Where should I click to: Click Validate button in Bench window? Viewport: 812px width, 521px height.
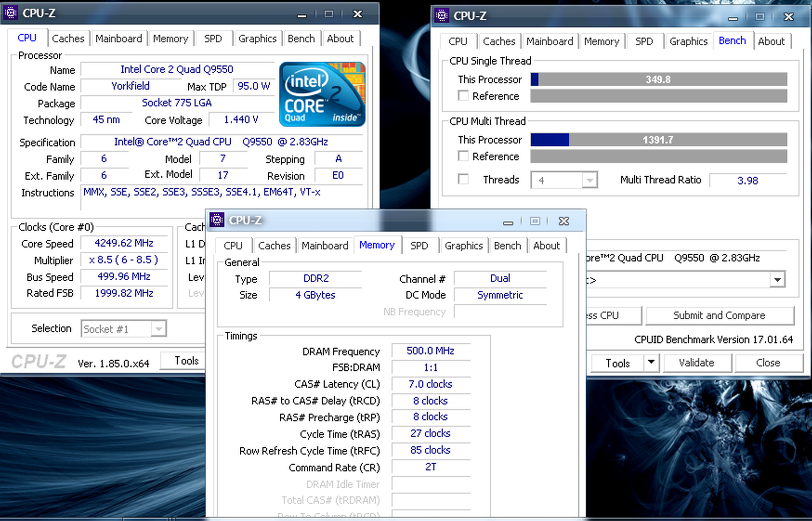point(697,363)
